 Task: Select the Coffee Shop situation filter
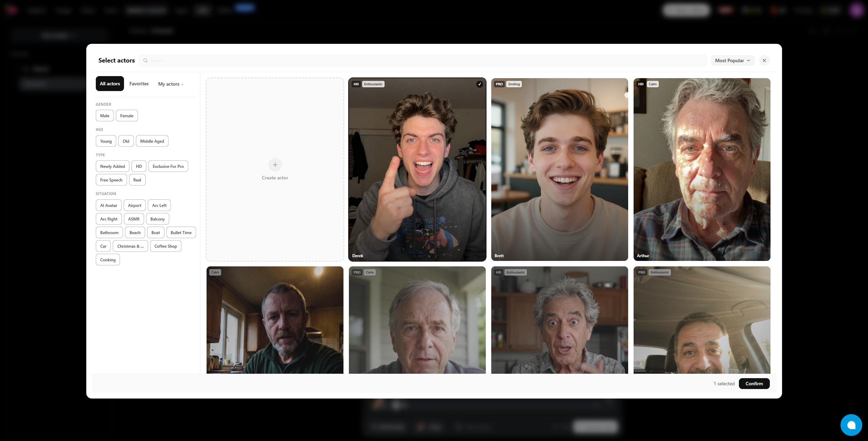click(x=165, y=246)
